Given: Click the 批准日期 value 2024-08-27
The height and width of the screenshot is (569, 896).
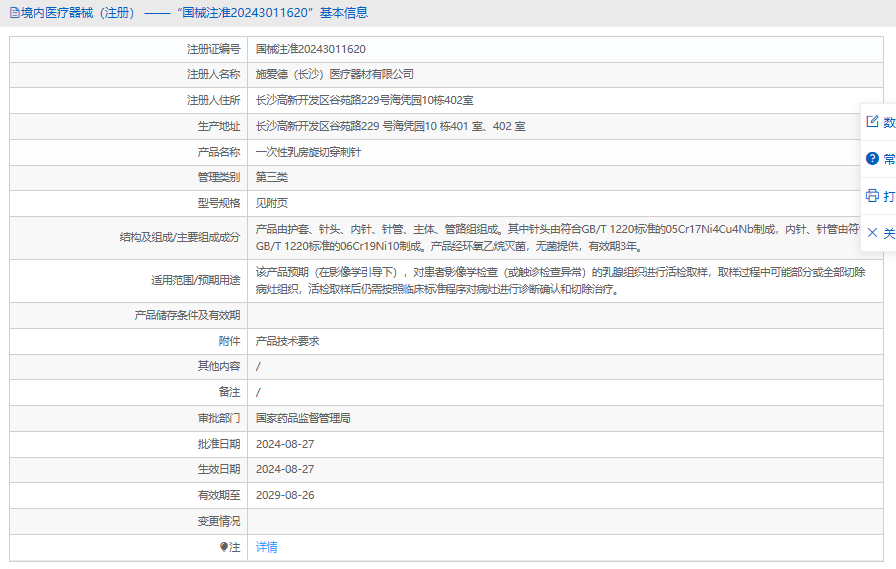Looking at the screenshot, I should (x=285, y=444).
